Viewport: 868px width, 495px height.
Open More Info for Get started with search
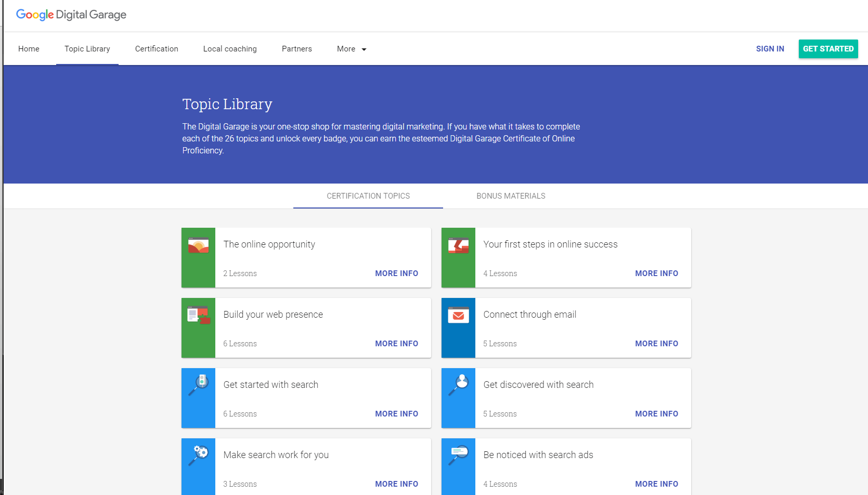tap(396, 414)
